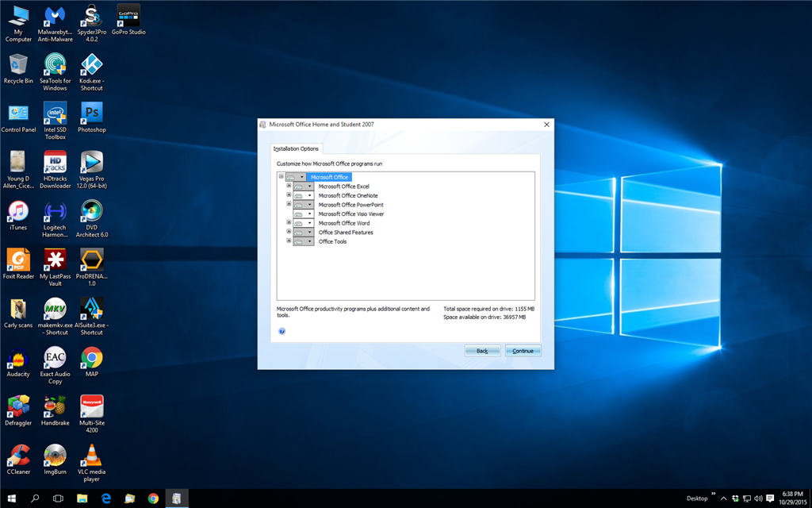Click the Multi-Site 4200 Honeywell icon
The width and height of the screenshot is (812, 508).
[x=92, y=406]
